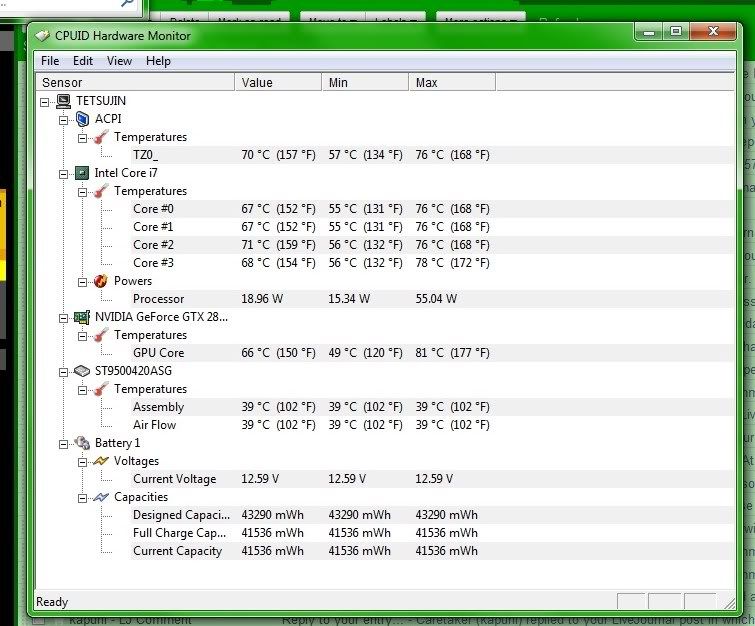Viewport: 755px width, 626px height.
Task: Select the Processor power row
Action: 432,299
